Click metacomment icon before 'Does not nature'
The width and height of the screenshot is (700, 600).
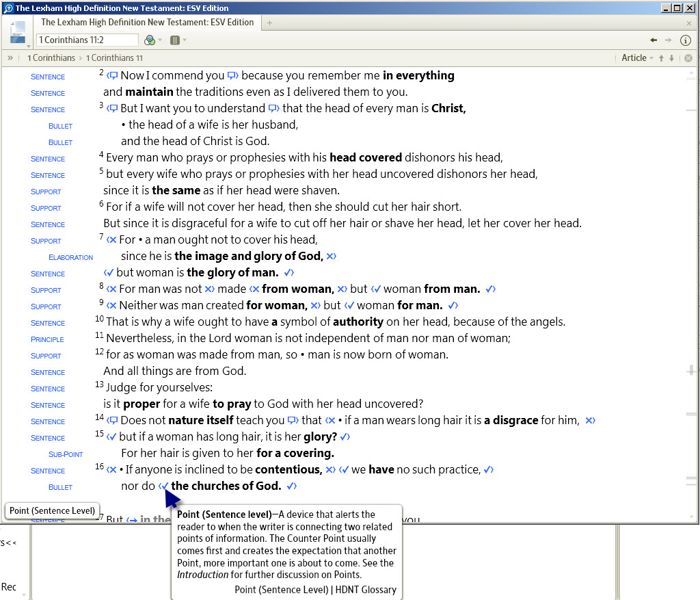click(113, 420)
